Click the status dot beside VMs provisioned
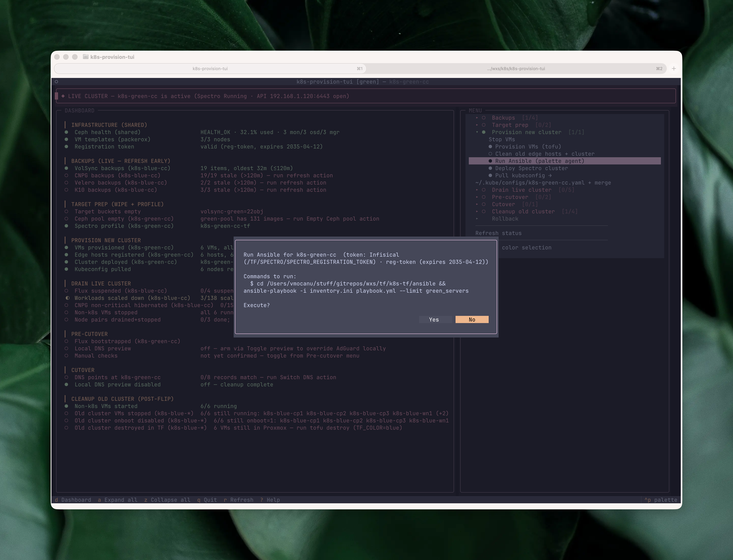 click(x=66, y=247)
